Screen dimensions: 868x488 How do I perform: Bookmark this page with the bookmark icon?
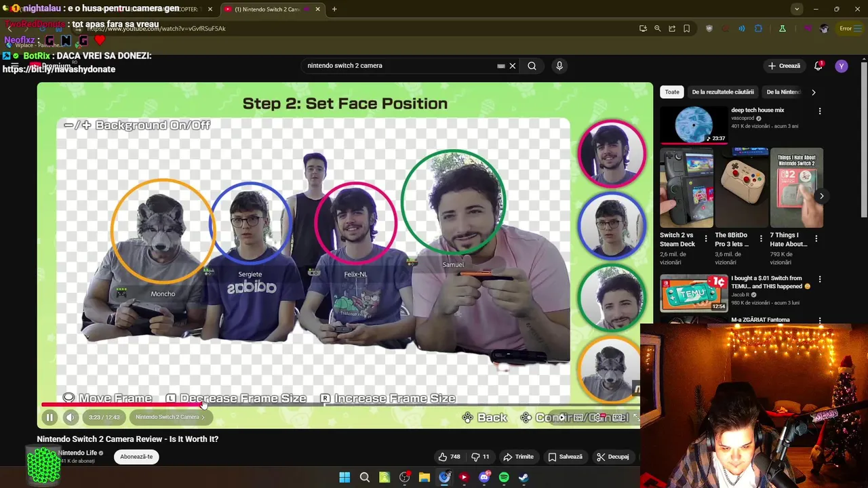(686, 28)
